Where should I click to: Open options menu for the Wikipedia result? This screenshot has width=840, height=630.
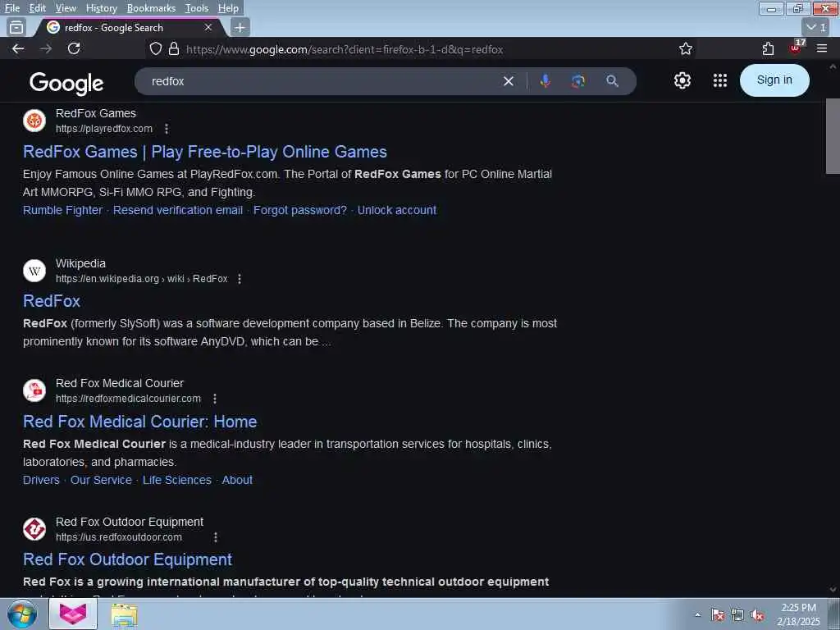[x=240, y=279]
